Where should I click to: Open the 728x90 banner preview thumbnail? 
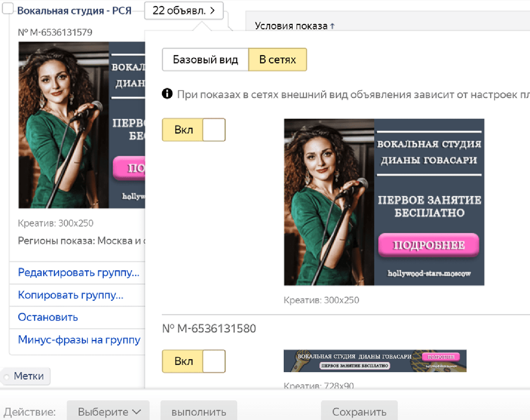pos(375,361)
